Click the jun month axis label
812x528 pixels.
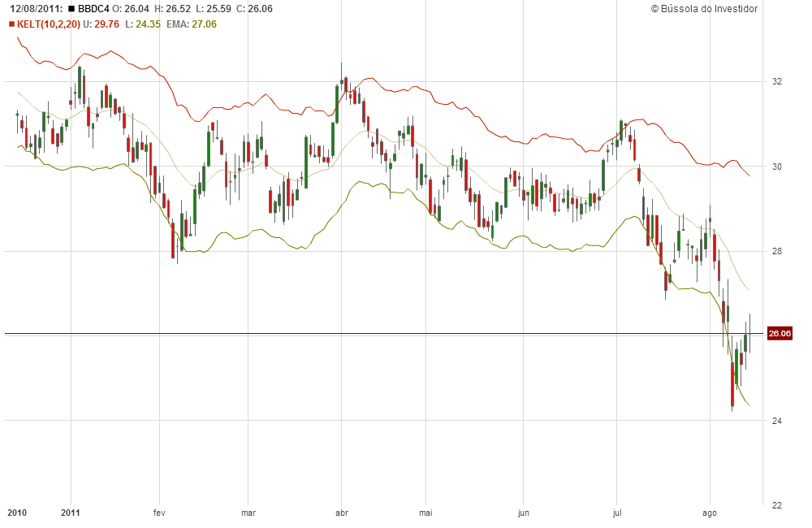click(524, 513)
